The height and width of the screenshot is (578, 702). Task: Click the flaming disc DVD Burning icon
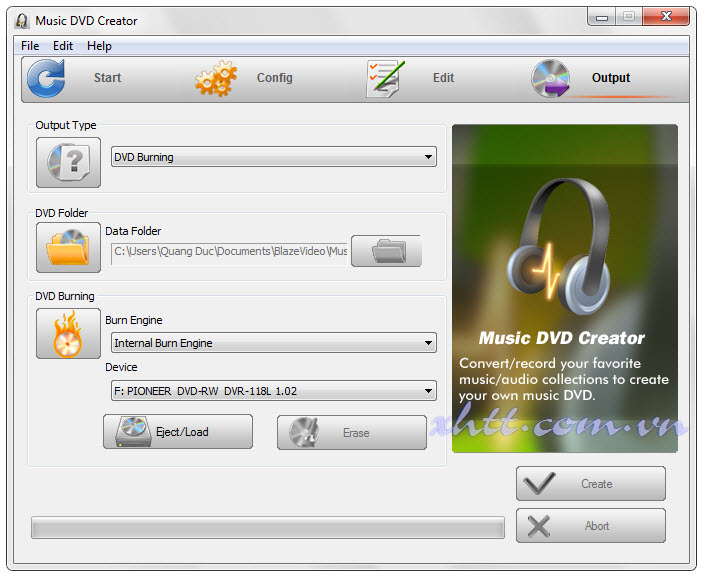[x=68, y=333]
